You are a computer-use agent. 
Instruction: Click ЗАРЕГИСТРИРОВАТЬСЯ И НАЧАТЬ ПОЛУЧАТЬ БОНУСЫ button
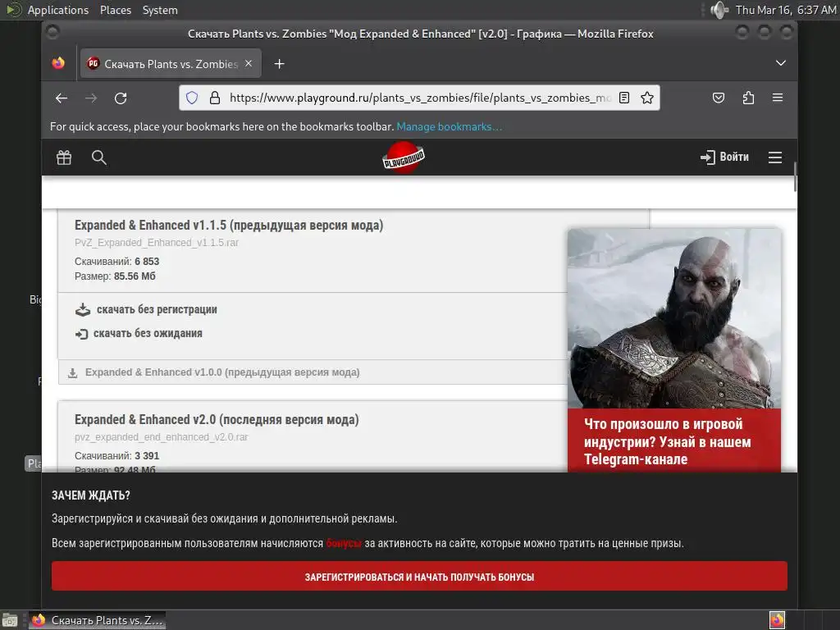(419, 577)
